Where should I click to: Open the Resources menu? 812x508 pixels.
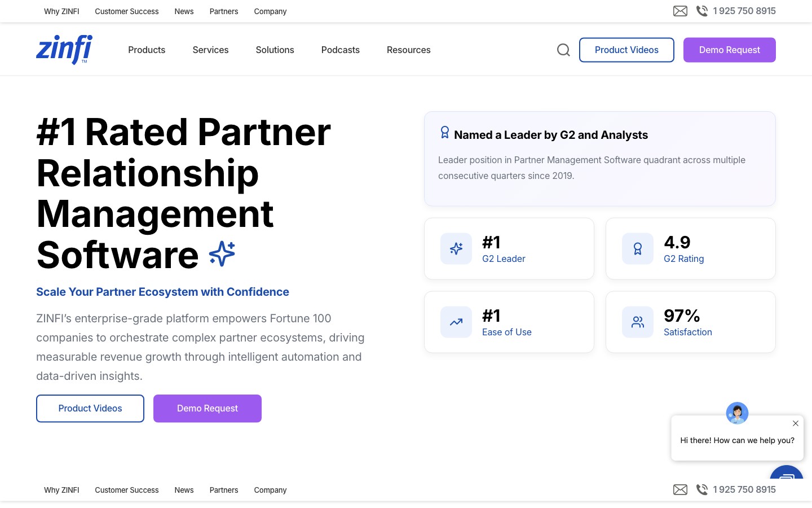click(x=409, y=50)
